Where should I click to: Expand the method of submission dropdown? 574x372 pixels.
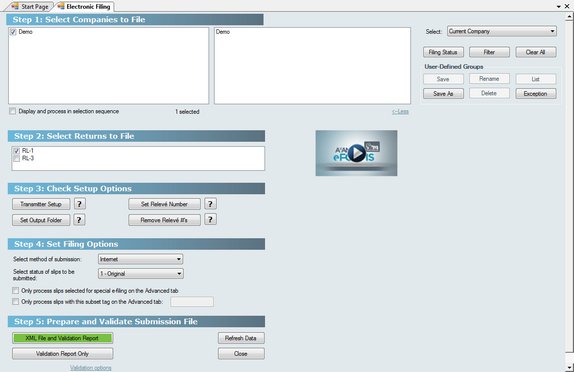point(141,259)
